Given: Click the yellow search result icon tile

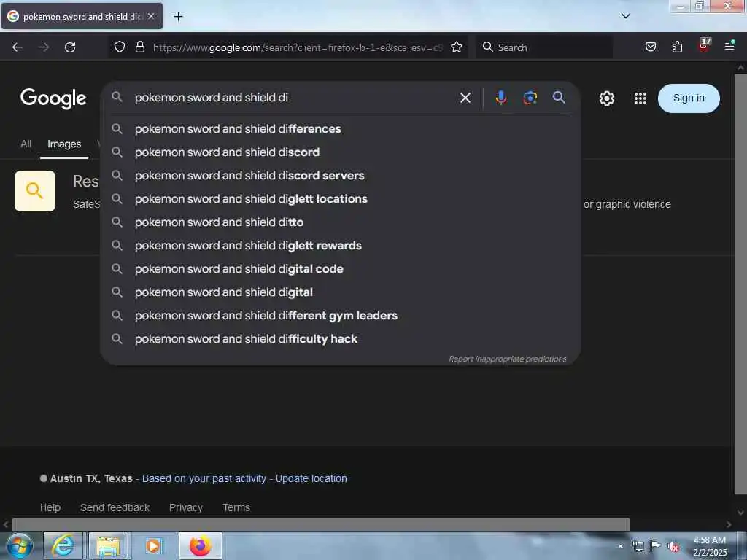Looking at the screenshot, I should click(35, 191).
